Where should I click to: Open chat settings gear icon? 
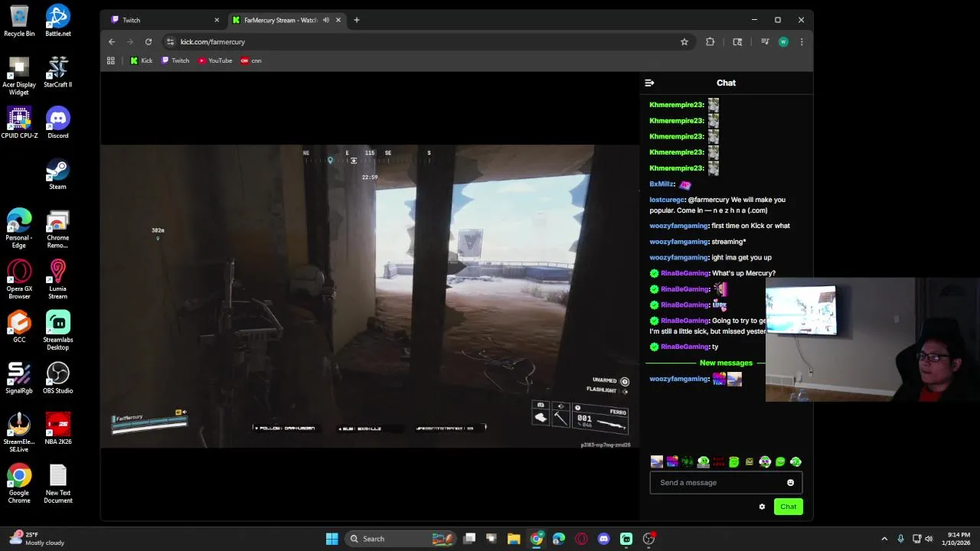(x=762, y=507)
